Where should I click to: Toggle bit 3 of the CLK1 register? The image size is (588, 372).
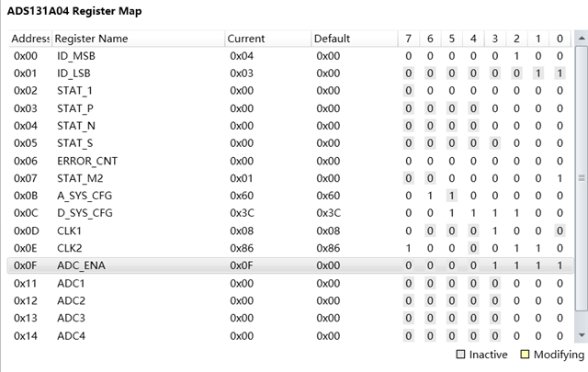[x=495, y=231]
